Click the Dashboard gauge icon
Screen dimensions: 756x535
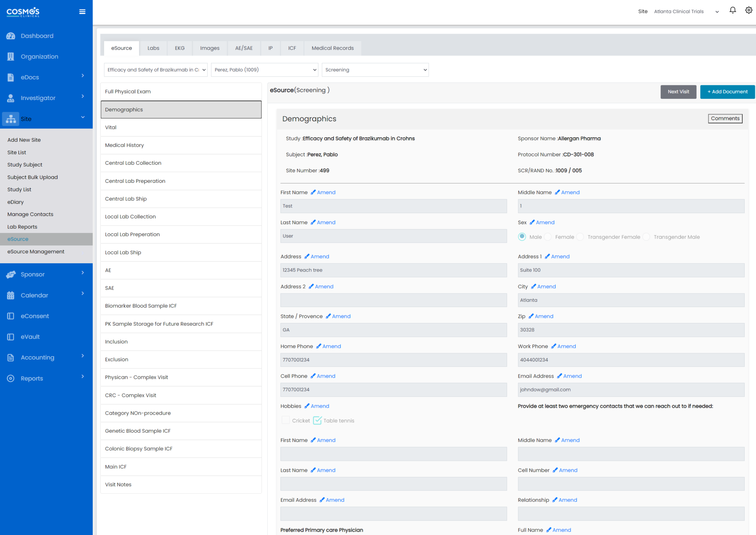tap(11, 36)
